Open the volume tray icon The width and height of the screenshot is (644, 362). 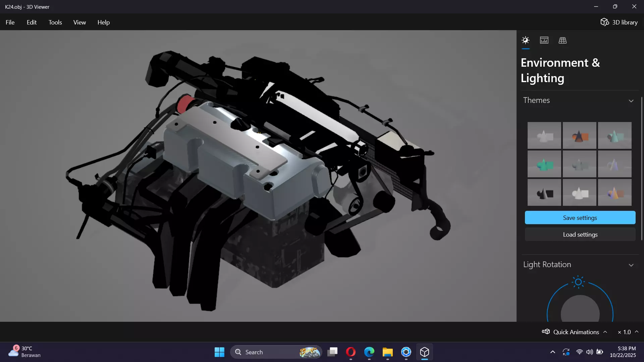pos(590,352)
